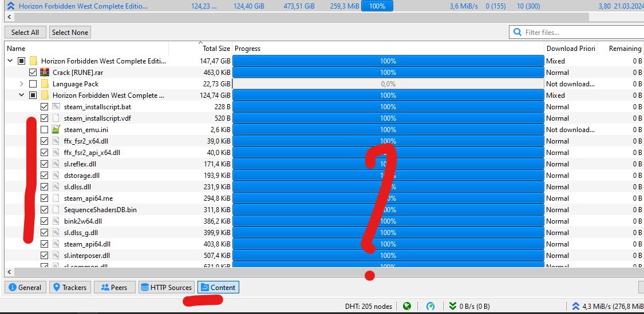Viewport: 644px width, 314px height.
Task: Click the steam_emu.ini file icon
Action: click(x=56, y=130)
